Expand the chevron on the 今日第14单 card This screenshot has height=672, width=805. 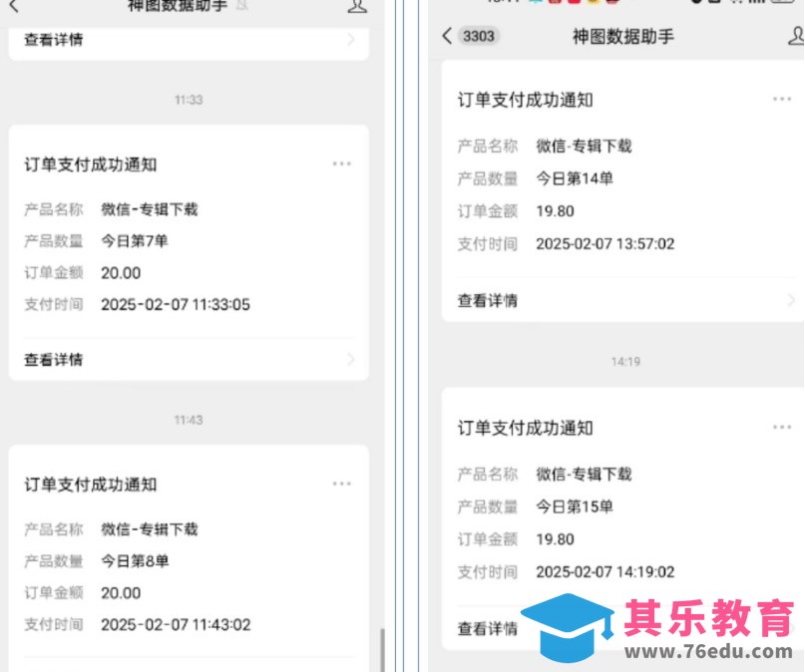(792, 300)
